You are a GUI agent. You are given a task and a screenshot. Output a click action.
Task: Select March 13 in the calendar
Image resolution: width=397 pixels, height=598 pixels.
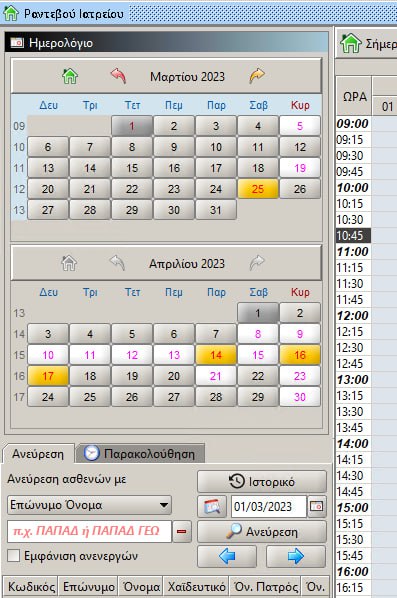[48, 168]
